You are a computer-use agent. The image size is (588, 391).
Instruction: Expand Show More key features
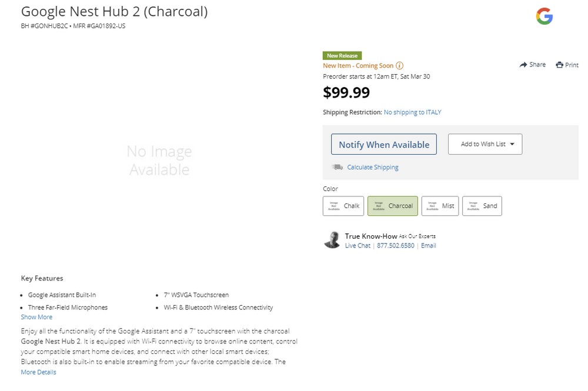(36, 317)
